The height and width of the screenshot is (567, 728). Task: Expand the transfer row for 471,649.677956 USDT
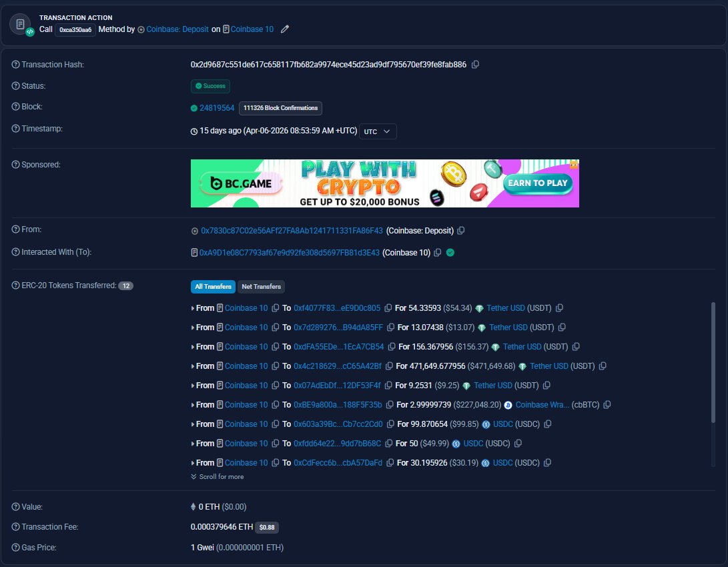pyautogui.click(x=193, y=366)
